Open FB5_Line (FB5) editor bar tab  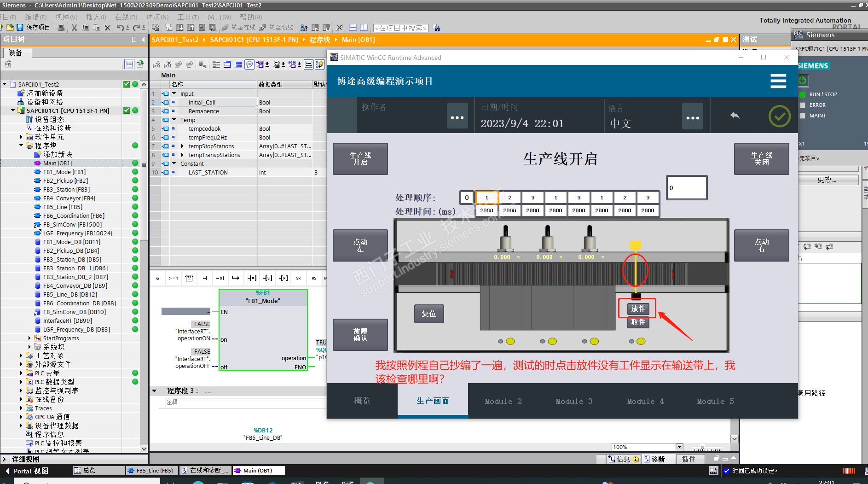pos(151,471)
